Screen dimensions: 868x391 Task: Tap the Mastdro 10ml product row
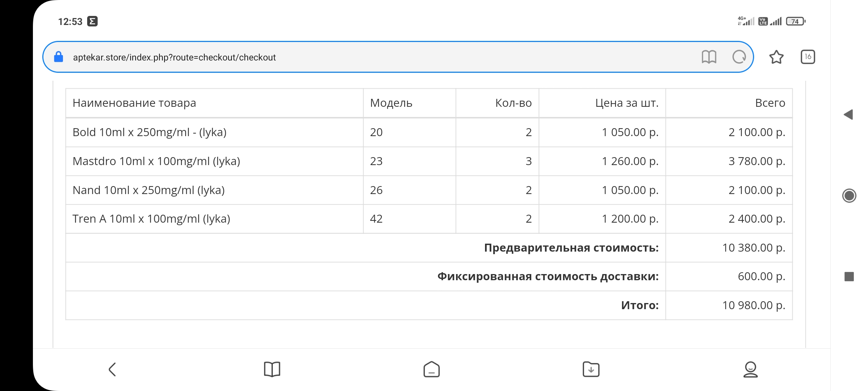156,161
